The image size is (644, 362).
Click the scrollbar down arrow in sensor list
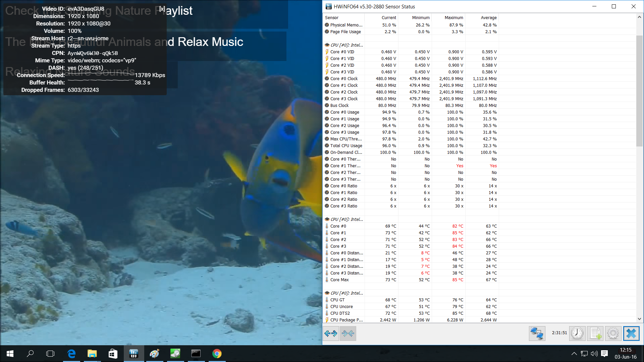point(639,319)
